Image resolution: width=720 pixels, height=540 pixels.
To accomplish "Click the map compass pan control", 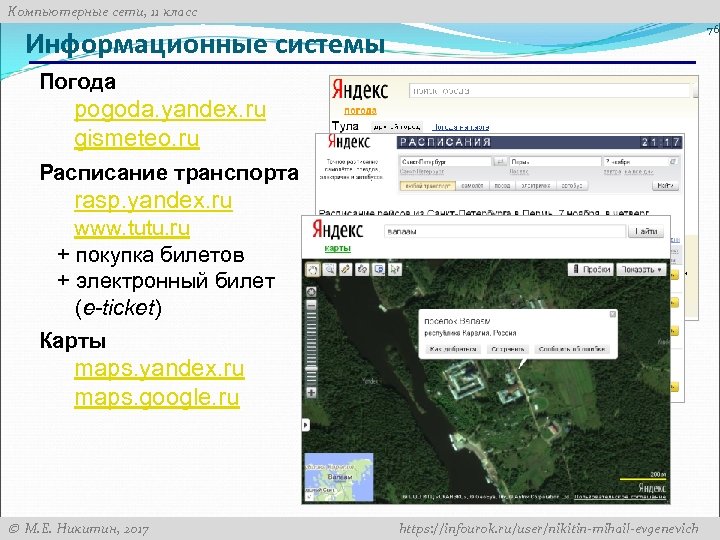I will click(311, 292).
